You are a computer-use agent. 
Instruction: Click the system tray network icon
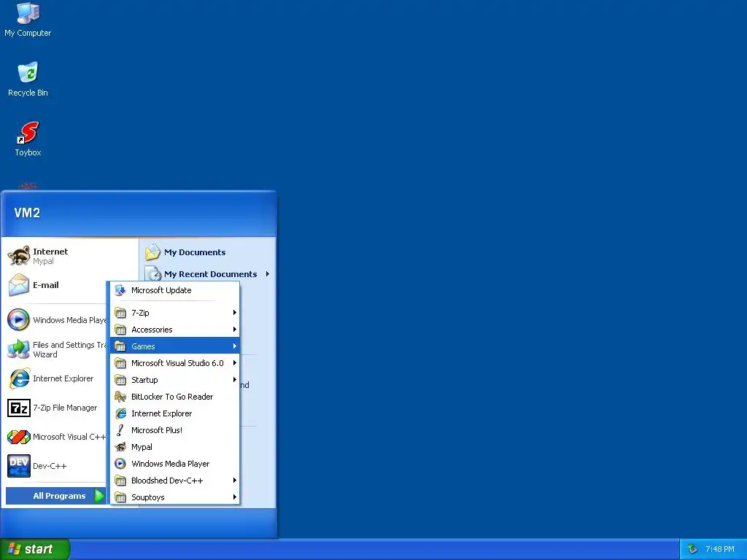pyautogui.click(x=693, y=549)
